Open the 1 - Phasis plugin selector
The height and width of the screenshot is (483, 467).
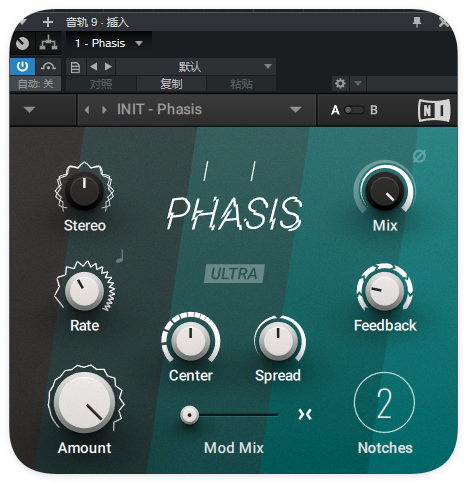(109, 43)
